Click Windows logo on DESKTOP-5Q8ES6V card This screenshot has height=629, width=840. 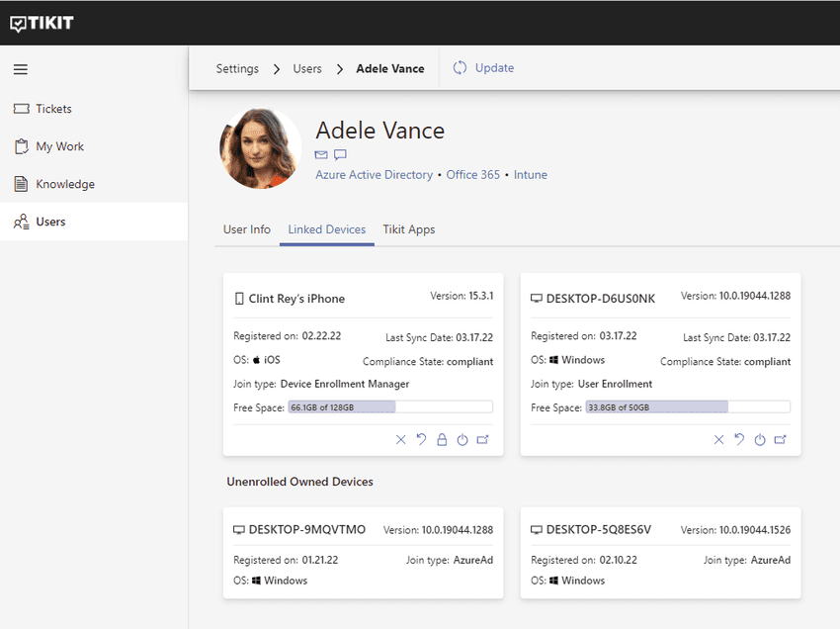click(x=554, y=581)
